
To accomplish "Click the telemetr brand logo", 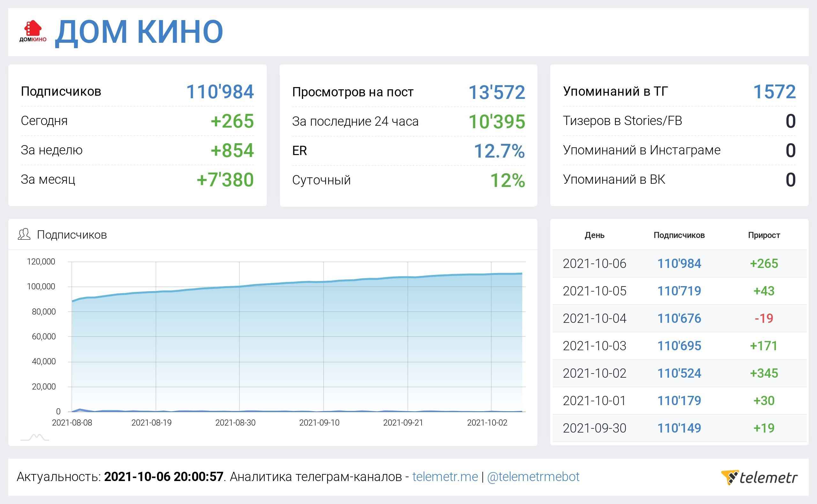I will click(759, 477).
